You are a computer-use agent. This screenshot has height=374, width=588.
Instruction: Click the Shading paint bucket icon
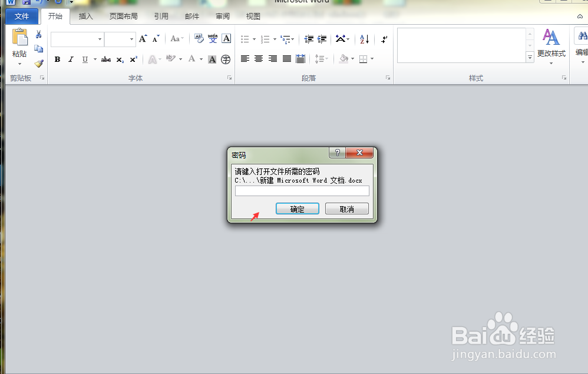pyautogui.click(x=343, y=58)
